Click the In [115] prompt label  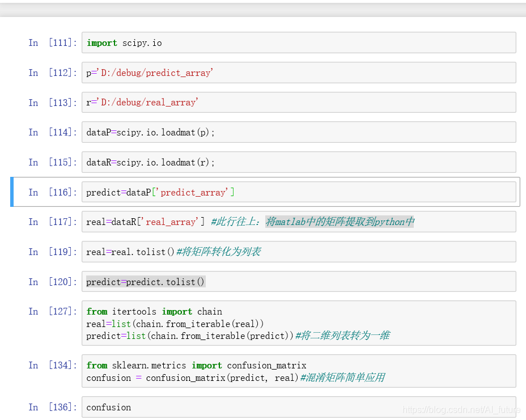click(x=53, y=162)
